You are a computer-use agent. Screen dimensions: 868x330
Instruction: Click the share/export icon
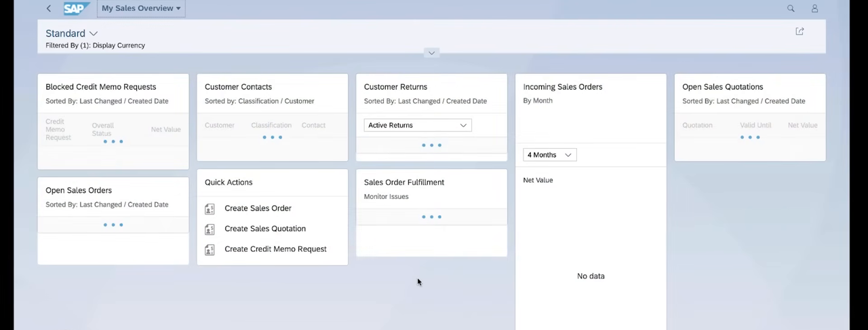click(800, 31)
